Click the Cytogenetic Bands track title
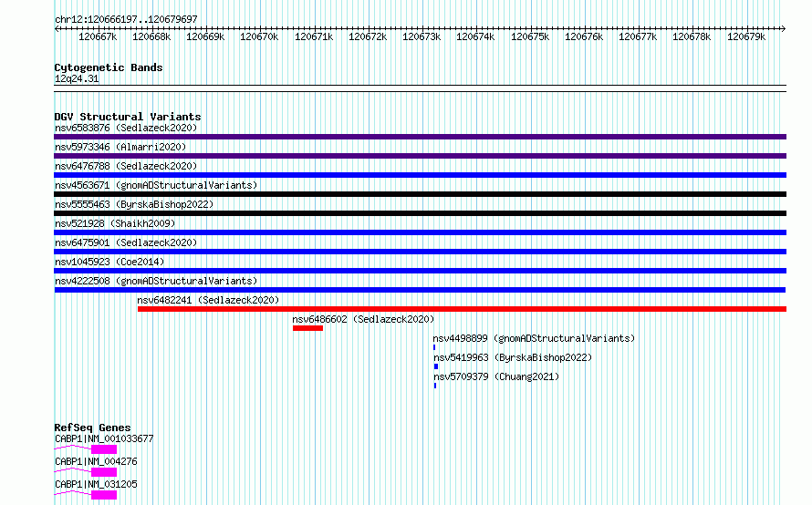The height and width of the screenshot is (505, 812). 109,67
